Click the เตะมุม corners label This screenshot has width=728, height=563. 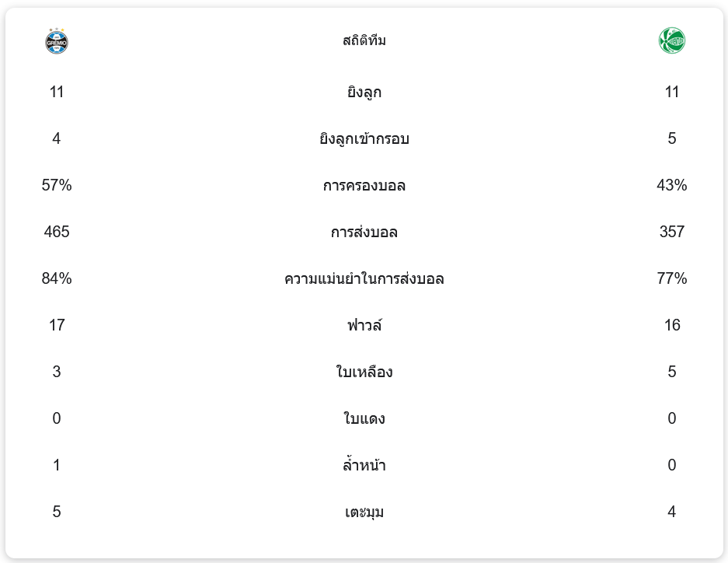coord(364,512)
